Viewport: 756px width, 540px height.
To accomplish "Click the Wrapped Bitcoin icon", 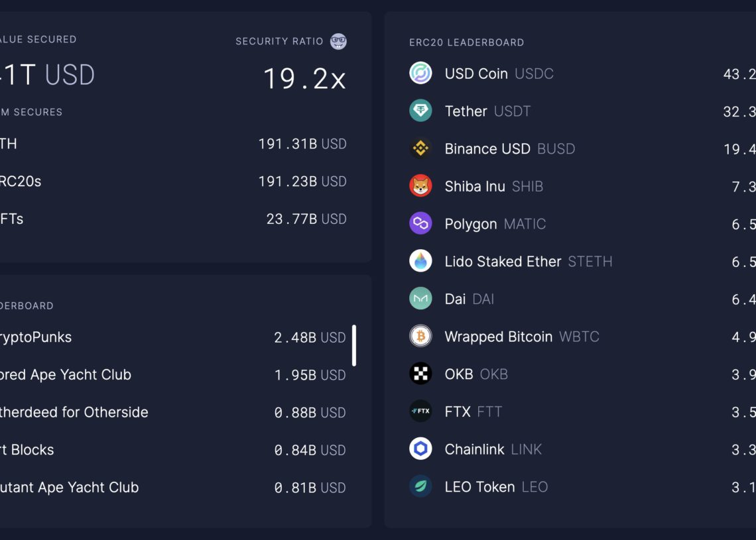I will tap(420, 337).
